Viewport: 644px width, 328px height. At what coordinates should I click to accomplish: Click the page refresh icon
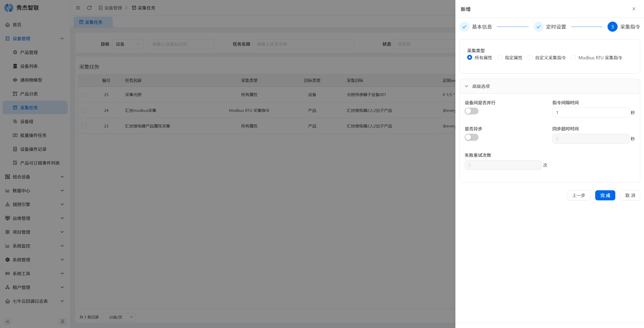(x=89, y=8)
